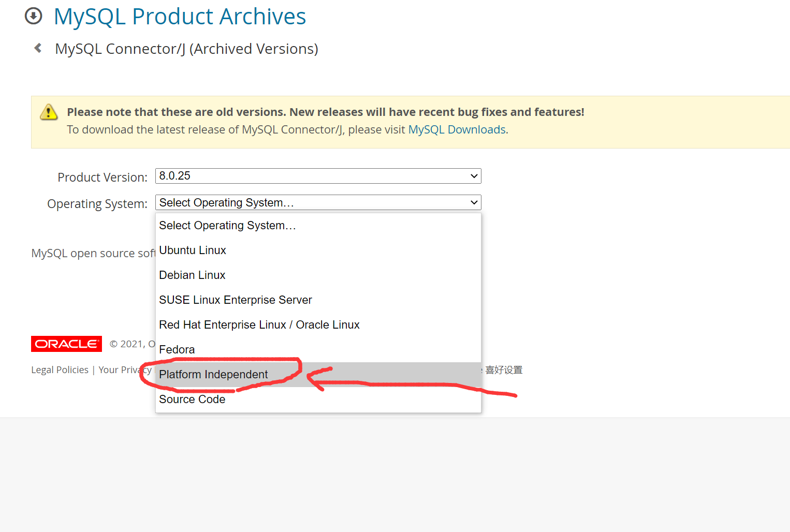Choose the Source Code option
The width and height of the screenshot is (790, 532).
192,400
